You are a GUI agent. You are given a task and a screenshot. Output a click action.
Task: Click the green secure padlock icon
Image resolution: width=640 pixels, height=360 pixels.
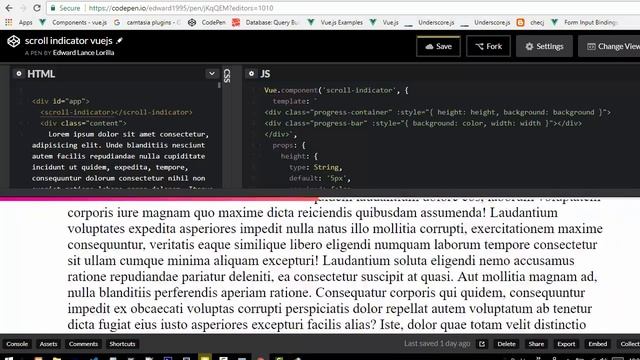(x=53, y=8)
